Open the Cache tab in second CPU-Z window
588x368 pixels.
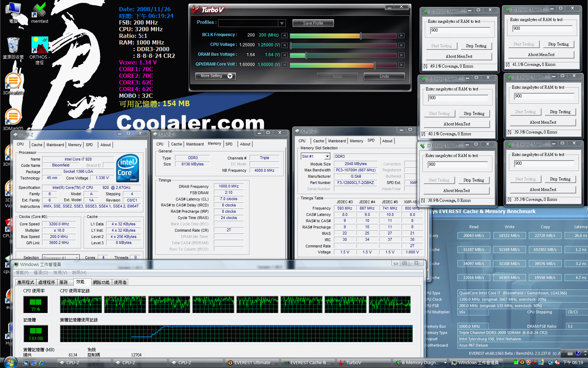[176, 144]
